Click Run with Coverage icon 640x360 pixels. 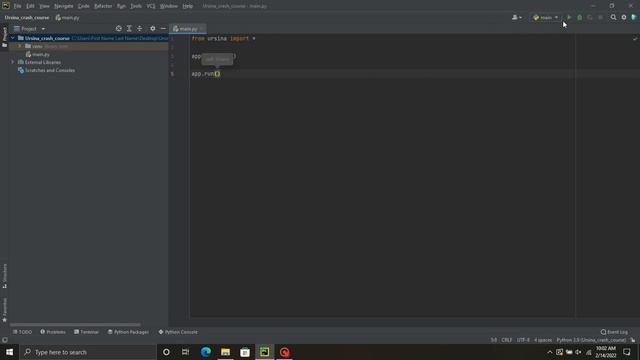tap(589, 18)
